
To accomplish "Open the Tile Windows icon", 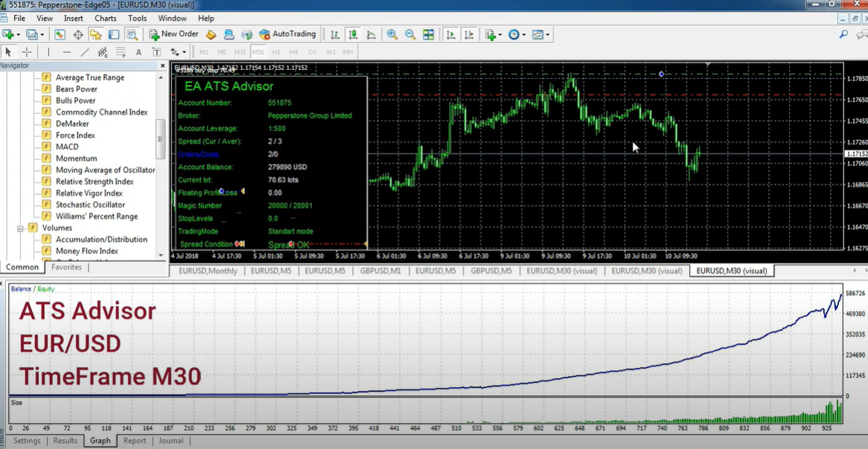I will [429, 34].
